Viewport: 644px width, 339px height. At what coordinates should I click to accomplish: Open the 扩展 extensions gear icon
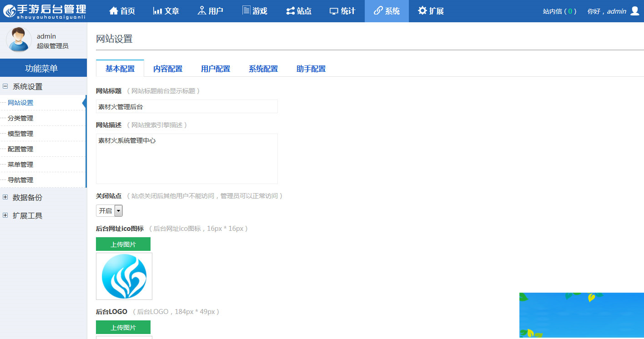pyautogui.click(x=423, y=10)
